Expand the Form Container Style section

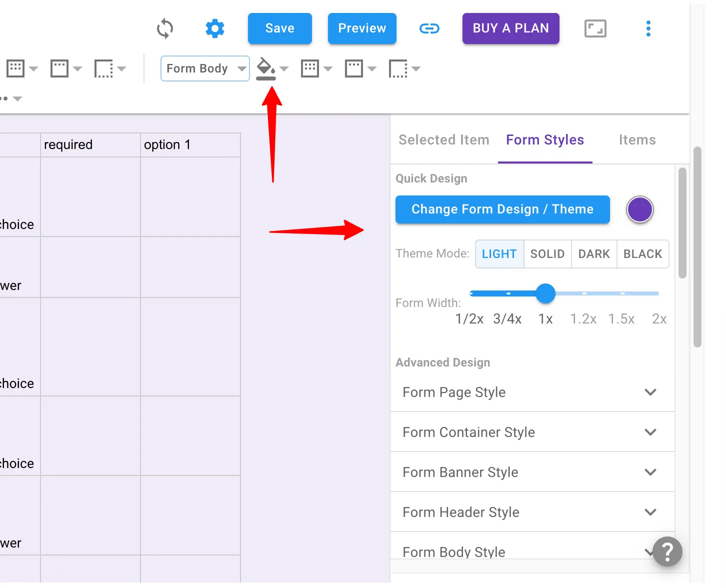(531, 432)
